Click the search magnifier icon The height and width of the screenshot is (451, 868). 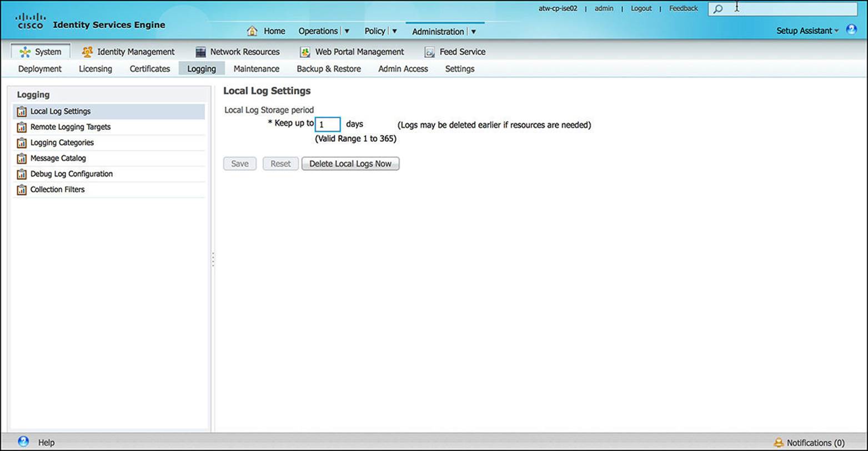(x=718, y=9)
